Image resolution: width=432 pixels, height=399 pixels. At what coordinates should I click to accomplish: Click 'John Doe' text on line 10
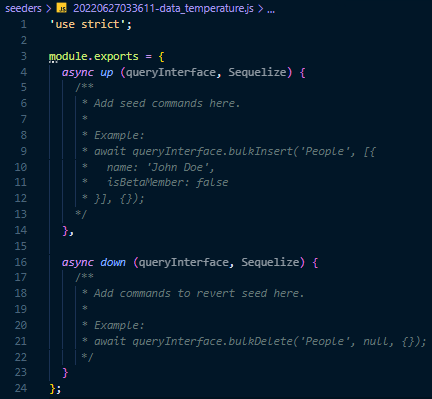(x=180, y=167)
